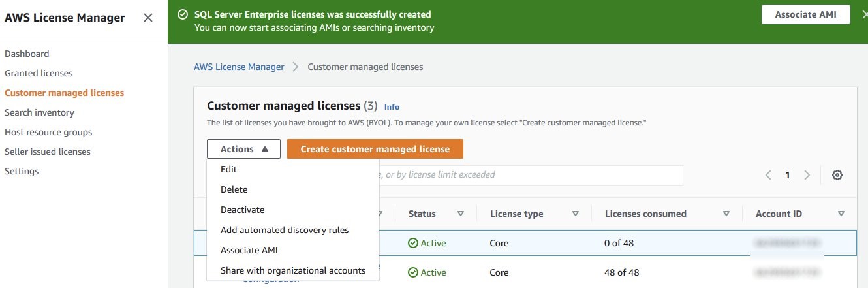Click Customer managed licenses breadcrumb text

pos(365,67)
